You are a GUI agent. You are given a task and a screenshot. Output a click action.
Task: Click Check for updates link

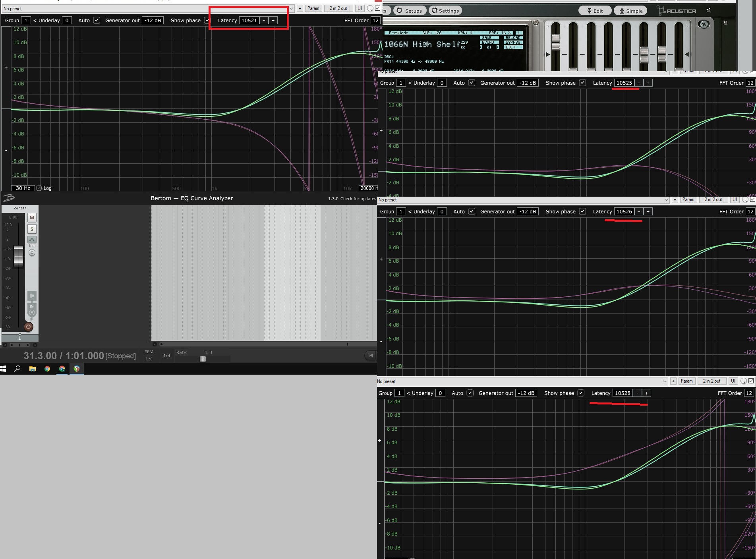[x=358, y=199]
